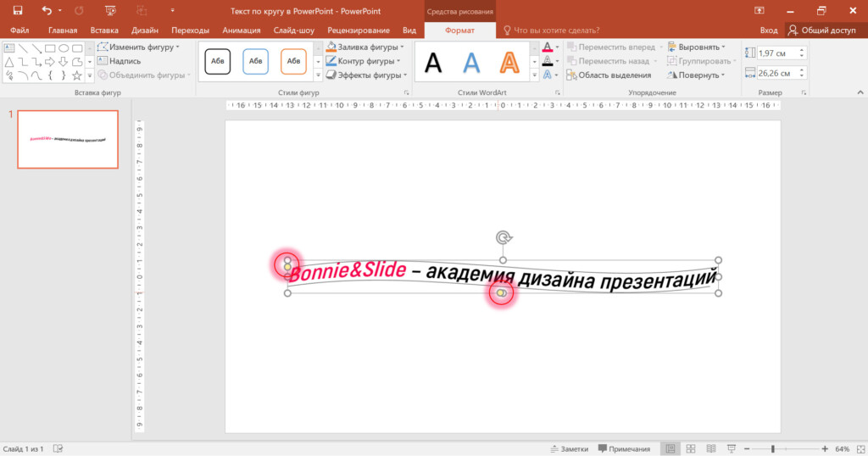
Task: Select the Формат drawing tools tab
Action: (459, 31)
